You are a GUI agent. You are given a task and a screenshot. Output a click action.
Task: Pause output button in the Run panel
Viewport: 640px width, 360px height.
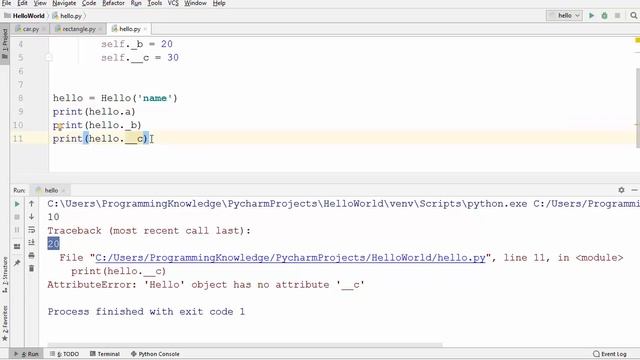click(x=17, y=230)
